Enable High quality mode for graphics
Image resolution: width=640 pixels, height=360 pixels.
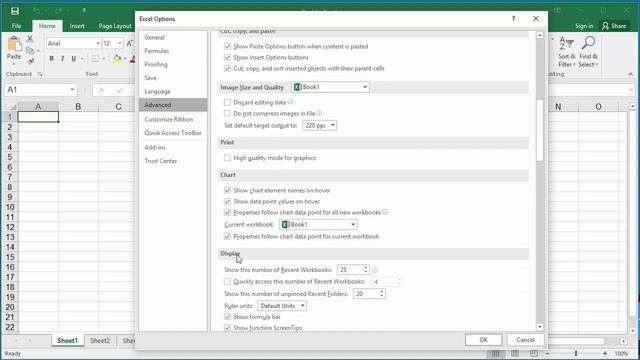227,158
